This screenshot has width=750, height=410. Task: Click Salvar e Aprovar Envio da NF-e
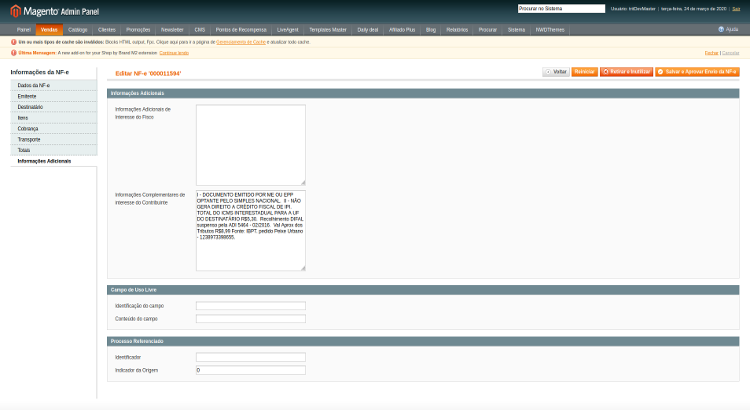click(x=697, y=72)
